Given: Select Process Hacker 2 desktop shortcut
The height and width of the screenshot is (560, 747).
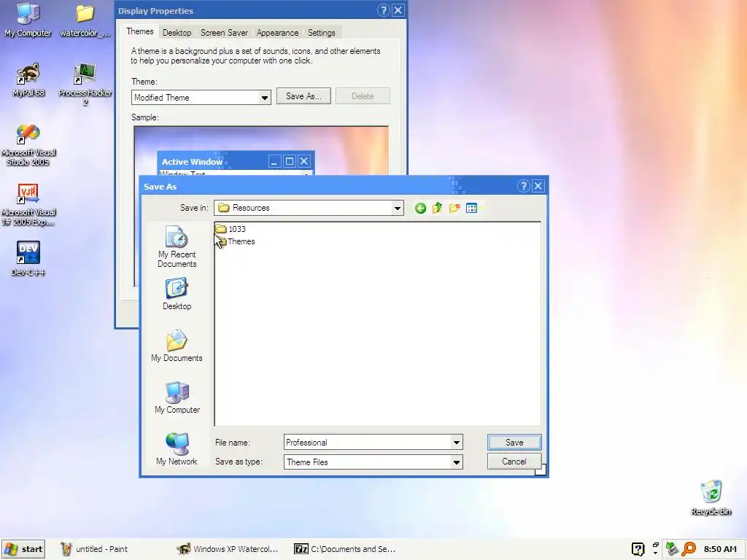Looking at the screenshot, I should click(x=85, y=85).
